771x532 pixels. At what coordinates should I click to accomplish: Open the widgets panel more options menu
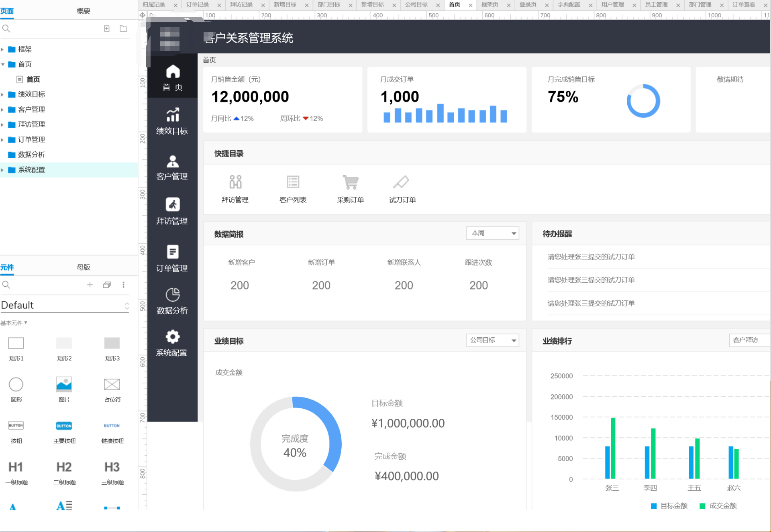(124, 285)
